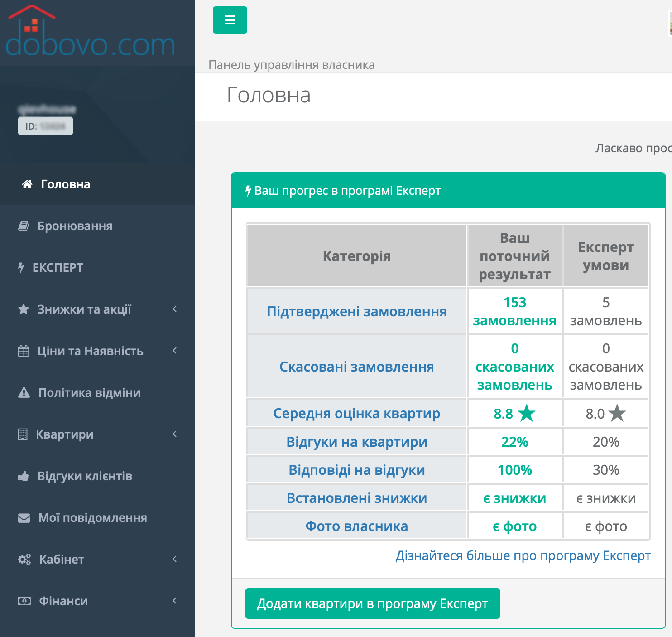The width and height of the screenshot is (672, 637).
Task: Click the 22% reviews result value
Action: coord(515,442)
